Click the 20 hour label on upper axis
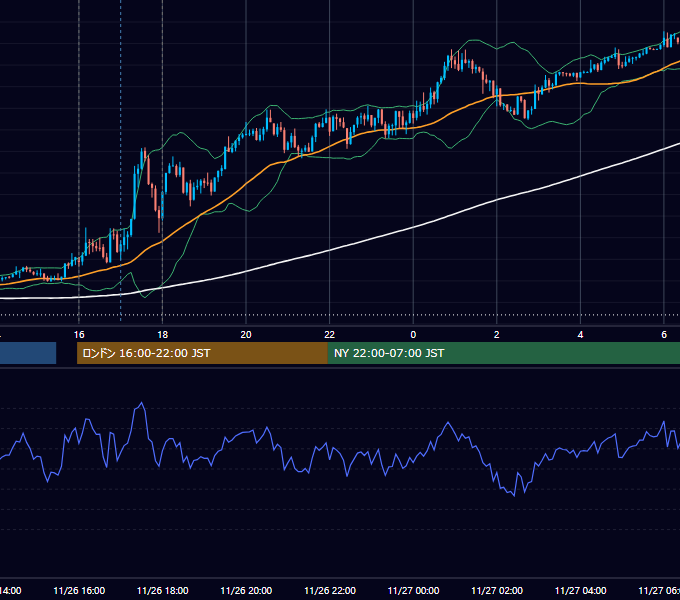The height and width of the screenshot is (600, 680). point(246,335)
